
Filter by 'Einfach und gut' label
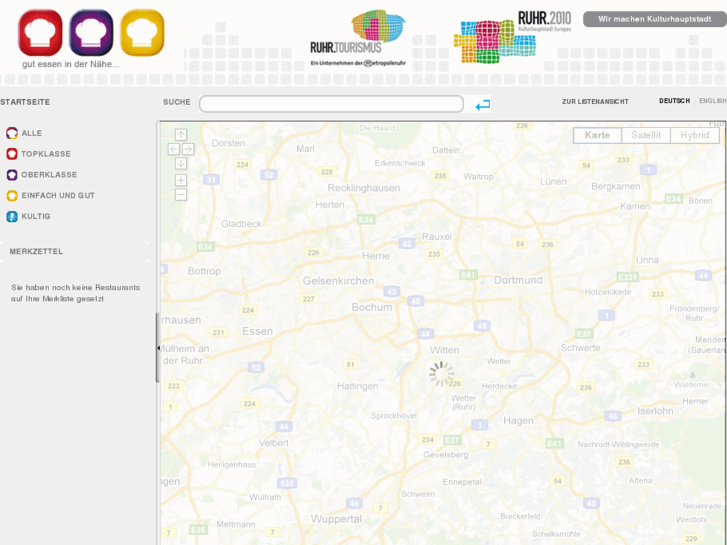click(58, 196)
